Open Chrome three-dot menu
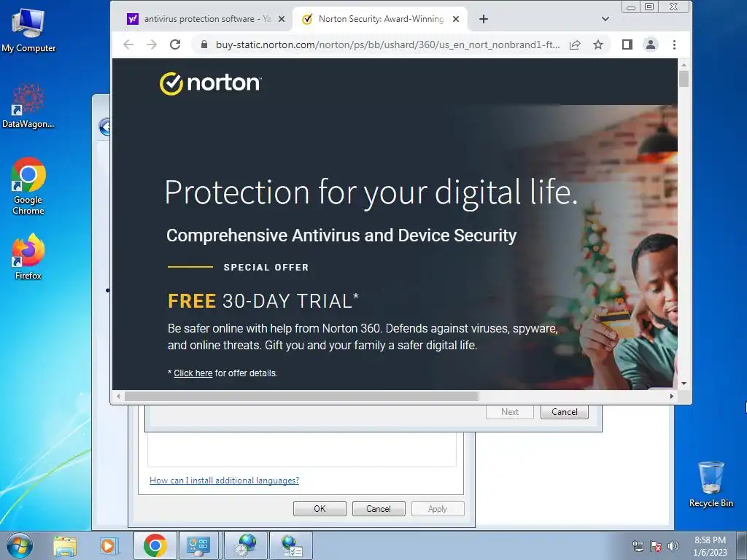The height and width of the screenshot is (560, 747). coord(674,44)
